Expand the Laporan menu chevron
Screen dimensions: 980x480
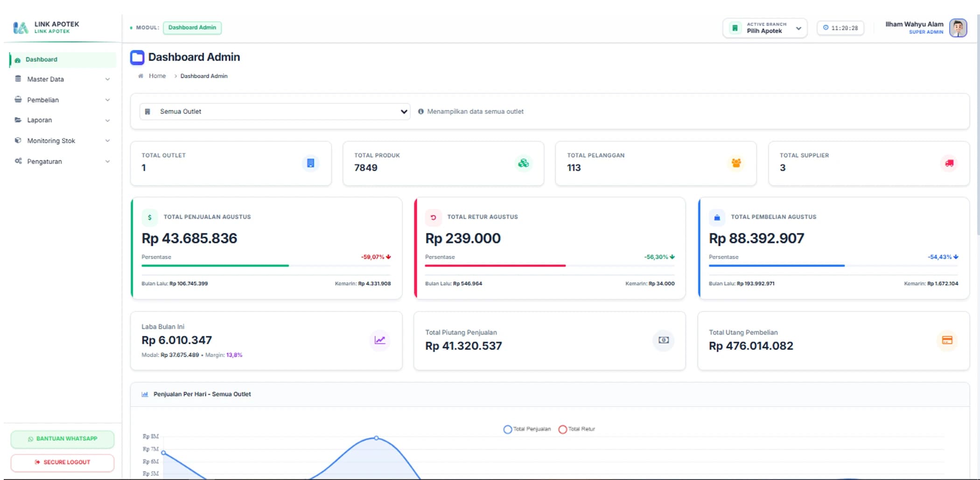tap(107, 120)
